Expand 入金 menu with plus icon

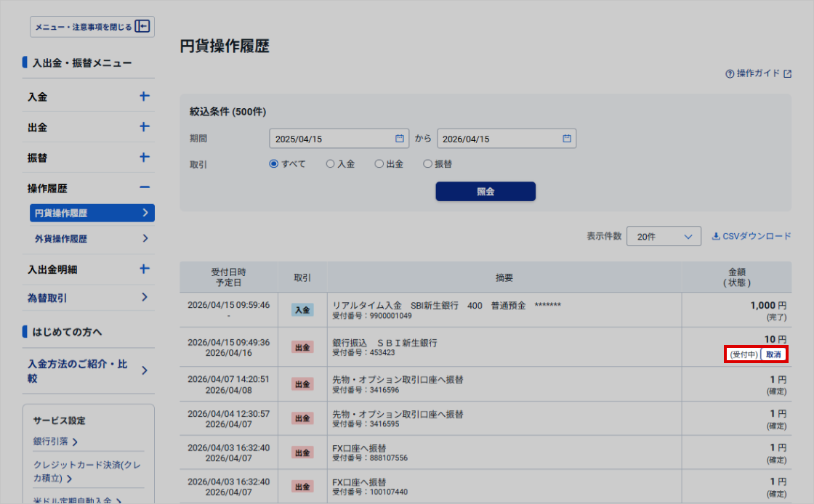pyautogui.click(x=145, y=97)
